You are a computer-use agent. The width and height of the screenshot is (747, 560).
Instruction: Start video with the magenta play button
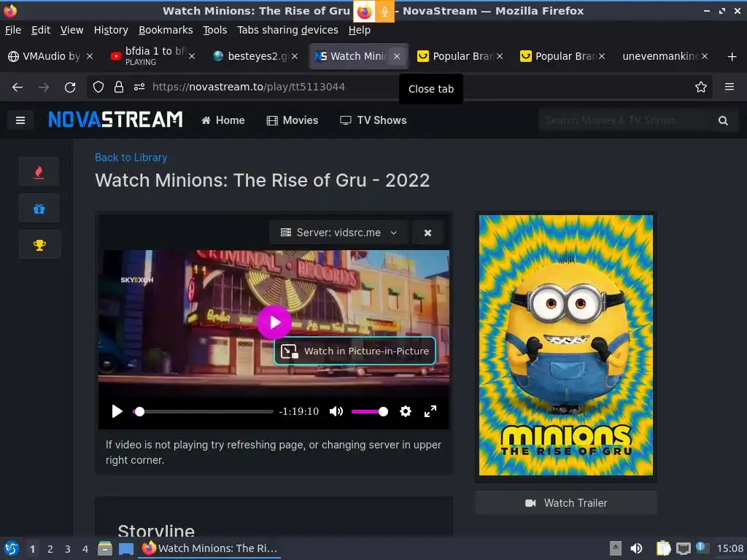pyautogui.click(x=274, y=322)
